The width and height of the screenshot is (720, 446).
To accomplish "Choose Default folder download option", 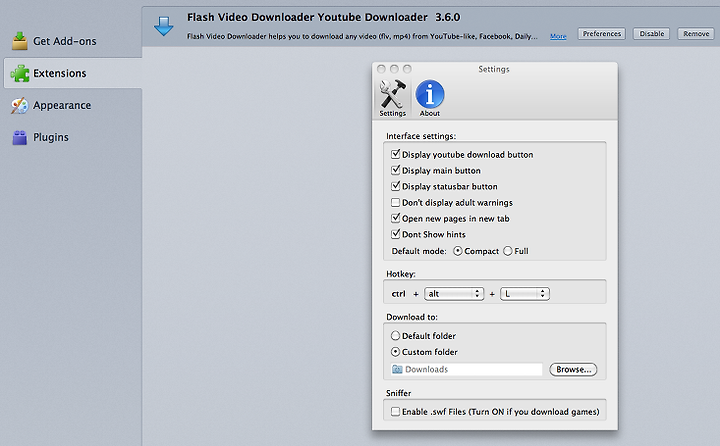I will [395, 336].
